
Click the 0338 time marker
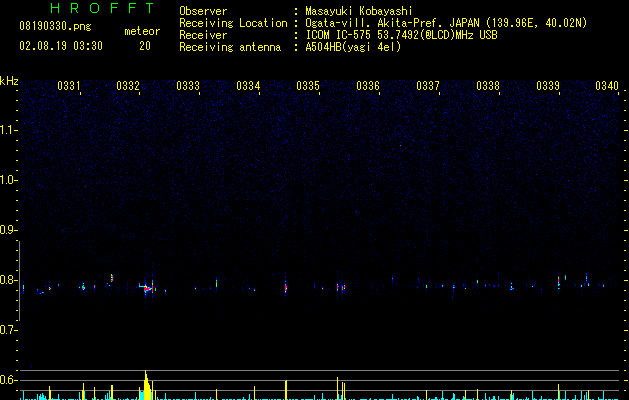[488, 86]
